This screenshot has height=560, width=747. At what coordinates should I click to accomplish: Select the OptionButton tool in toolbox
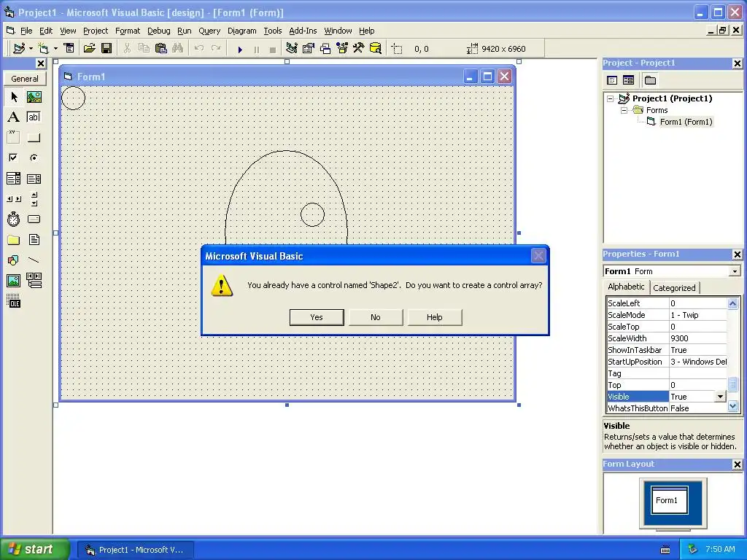coord(34,157)
